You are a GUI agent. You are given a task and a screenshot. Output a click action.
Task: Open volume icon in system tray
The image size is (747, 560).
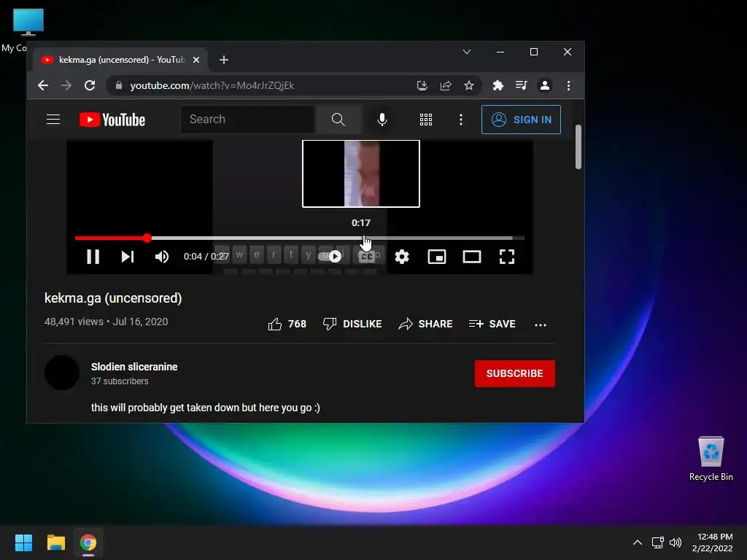pos(676,542)
